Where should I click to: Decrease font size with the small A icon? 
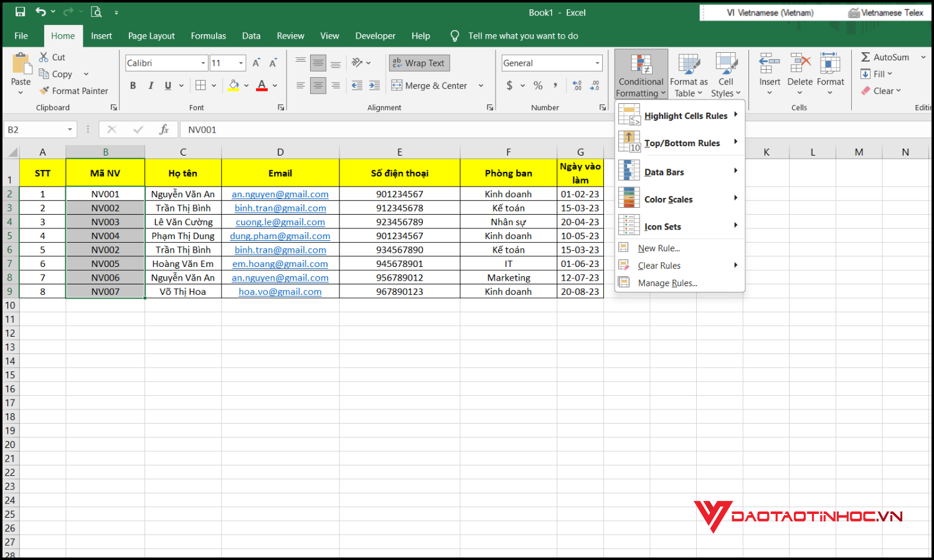pyautogui.click(x=273, y=63)
